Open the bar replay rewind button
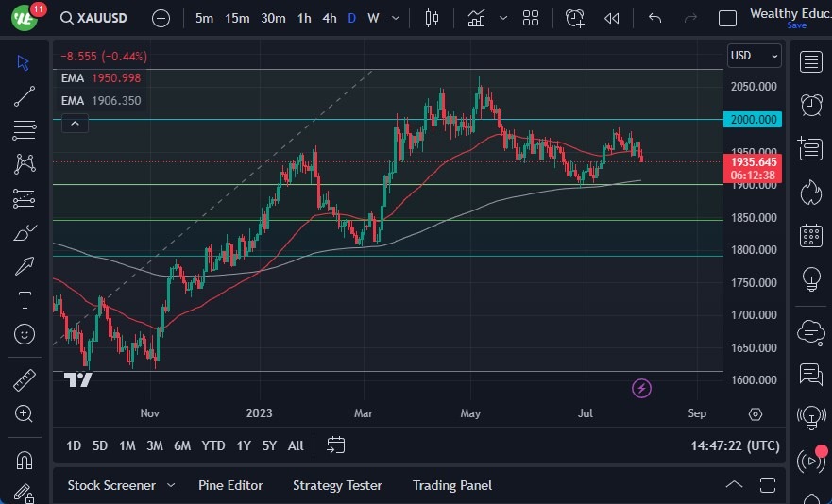The image size is (832, 504). click(x=612, y=18)
